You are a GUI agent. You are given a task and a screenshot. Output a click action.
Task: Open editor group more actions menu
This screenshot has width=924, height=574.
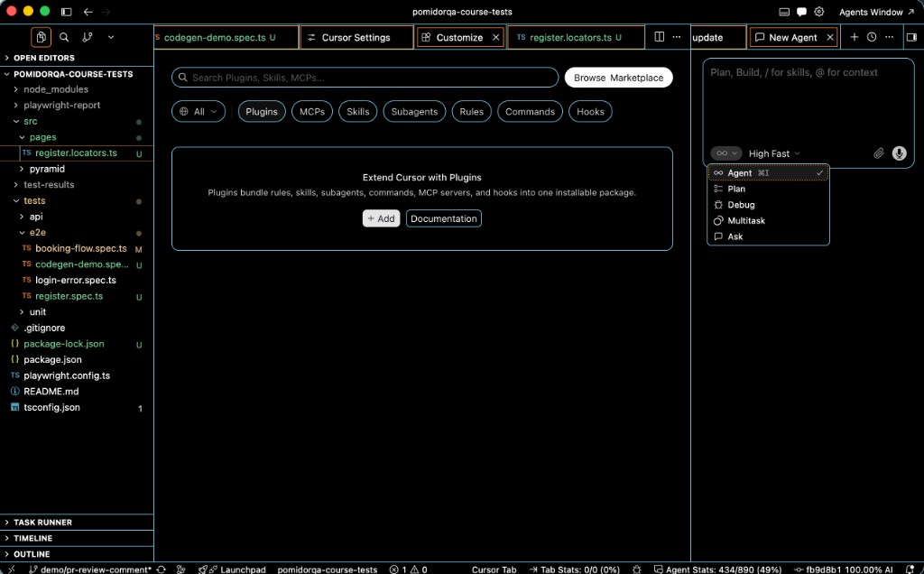(677, 36)
